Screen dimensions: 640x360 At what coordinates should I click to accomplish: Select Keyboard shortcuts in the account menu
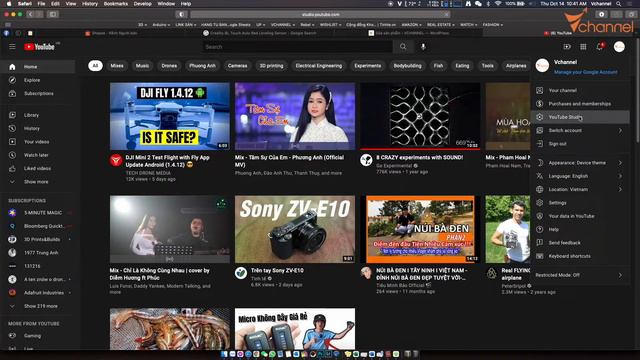[580, 256]
